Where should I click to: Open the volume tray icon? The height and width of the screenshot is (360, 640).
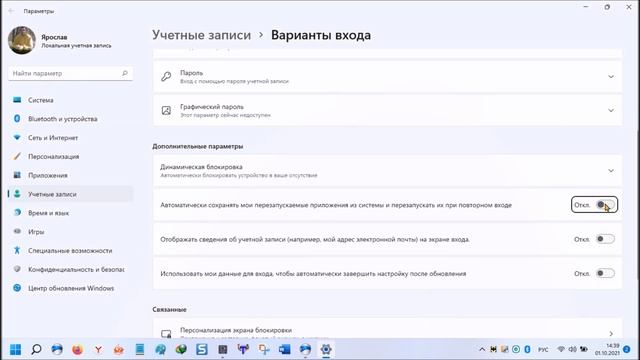click(572, 349)
